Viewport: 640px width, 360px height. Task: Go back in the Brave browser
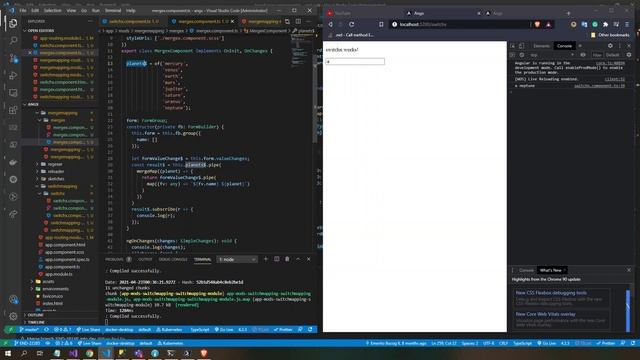pos(330,24)
